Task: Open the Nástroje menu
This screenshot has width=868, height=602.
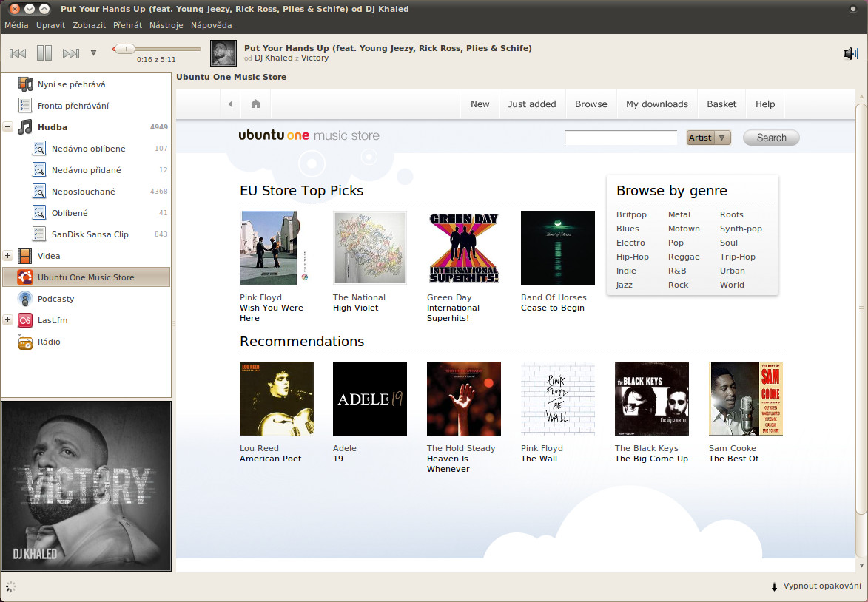Action: click(x=166, y=25)
